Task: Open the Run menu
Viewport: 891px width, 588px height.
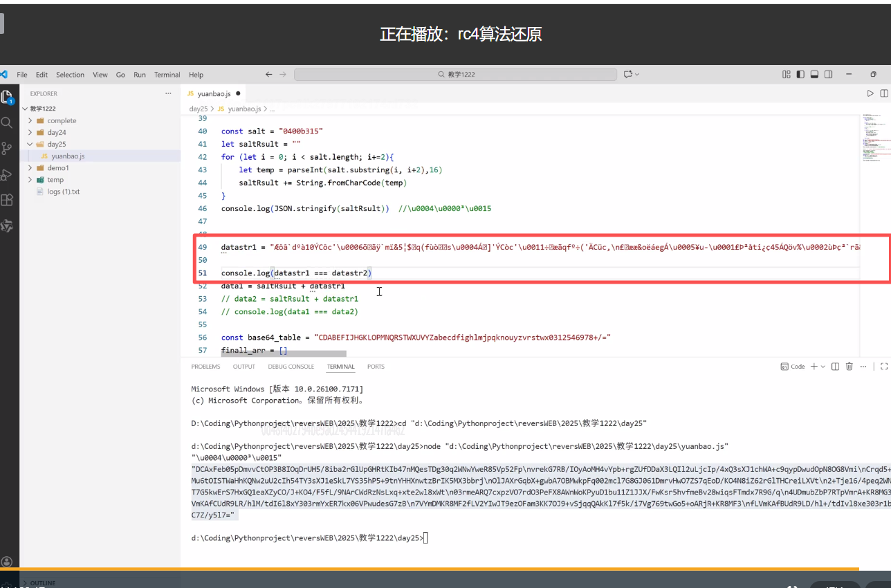Action: coord(140,75)
